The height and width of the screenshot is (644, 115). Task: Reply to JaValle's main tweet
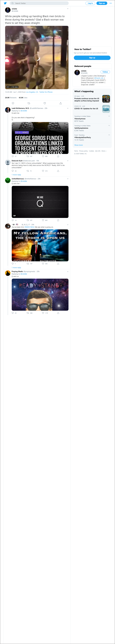(x=13, y=103)
